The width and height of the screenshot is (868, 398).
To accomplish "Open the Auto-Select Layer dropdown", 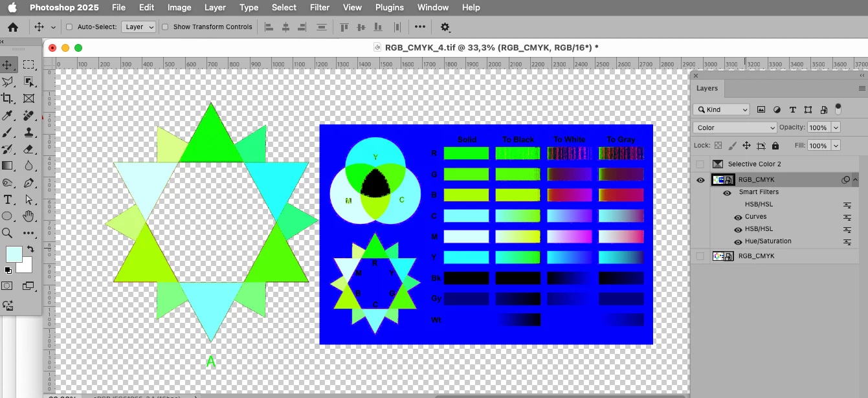I will 139,27.
